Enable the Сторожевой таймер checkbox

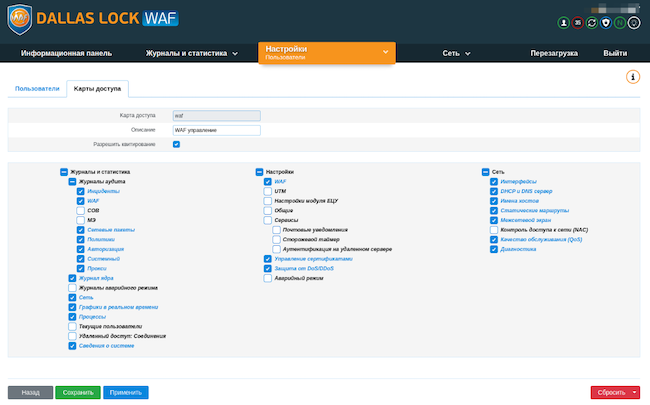276,240
